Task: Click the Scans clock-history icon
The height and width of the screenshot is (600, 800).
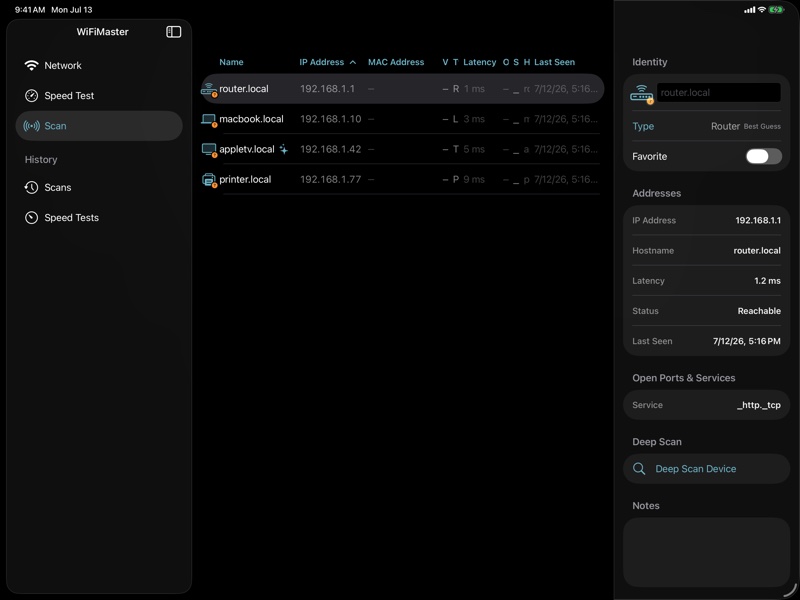Action: (31, 187)
